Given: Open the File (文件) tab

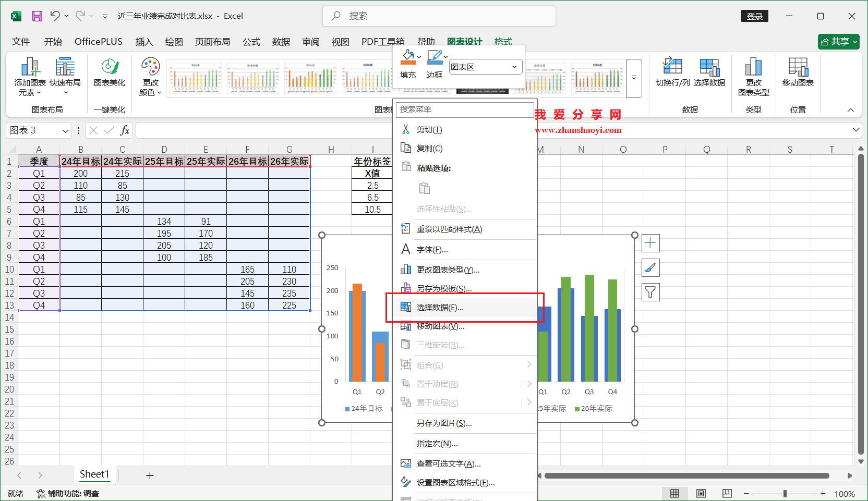Looking at the screenshot, I should point(21,42).
